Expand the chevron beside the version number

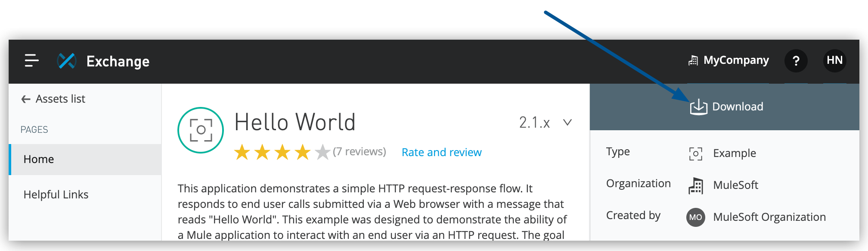[x=567, y=122]
